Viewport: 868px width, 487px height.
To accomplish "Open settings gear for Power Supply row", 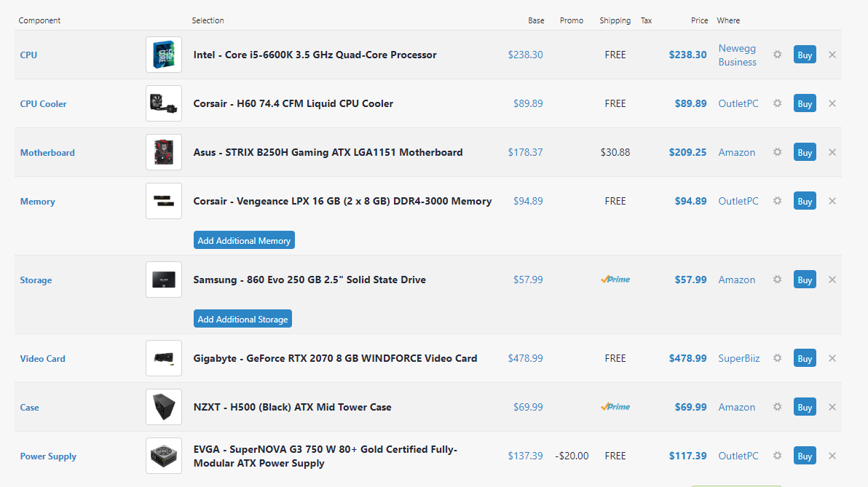I will pyautogui.click(x=777, y=456).
